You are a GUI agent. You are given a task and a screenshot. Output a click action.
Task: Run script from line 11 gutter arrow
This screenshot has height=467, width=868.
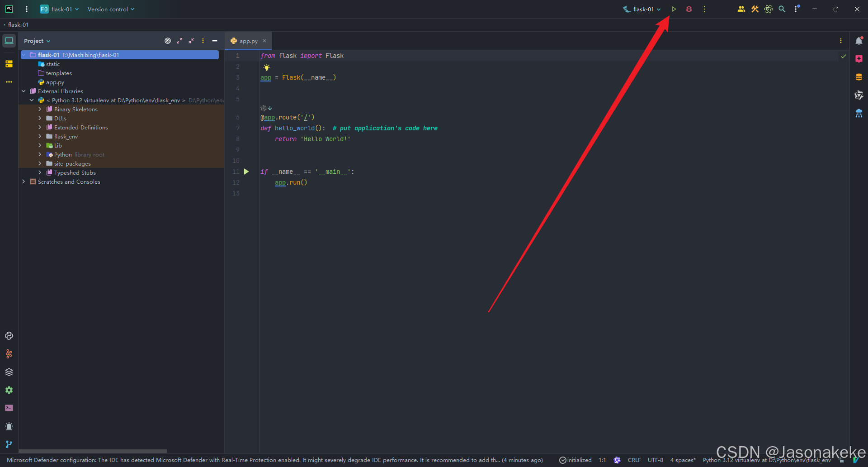[x=246, y=172]
